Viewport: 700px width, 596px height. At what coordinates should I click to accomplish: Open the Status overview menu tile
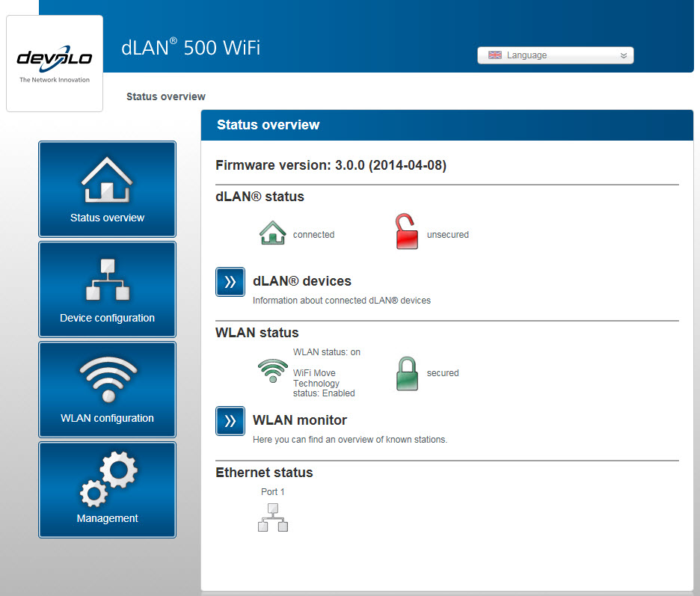107,189
